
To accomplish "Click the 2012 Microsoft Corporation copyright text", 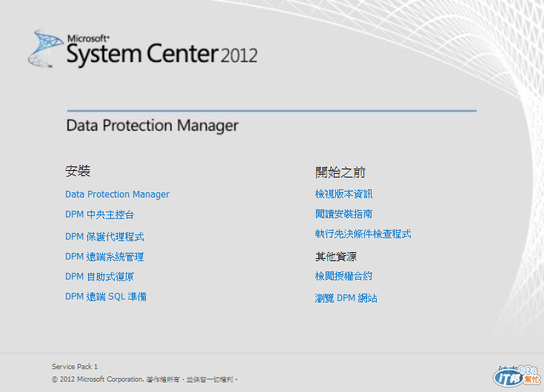I will (x=144, y=379).
